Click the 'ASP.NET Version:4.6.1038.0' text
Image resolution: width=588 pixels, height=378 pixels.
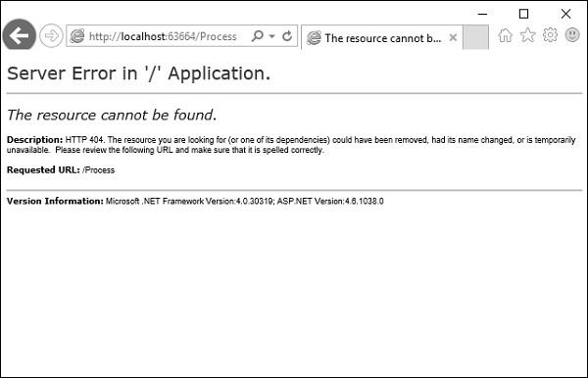coord(330,201)
